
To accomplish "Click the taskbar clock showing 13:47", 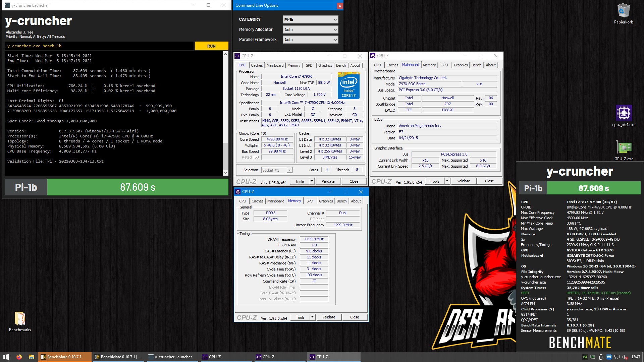I will tap(636, 357).
